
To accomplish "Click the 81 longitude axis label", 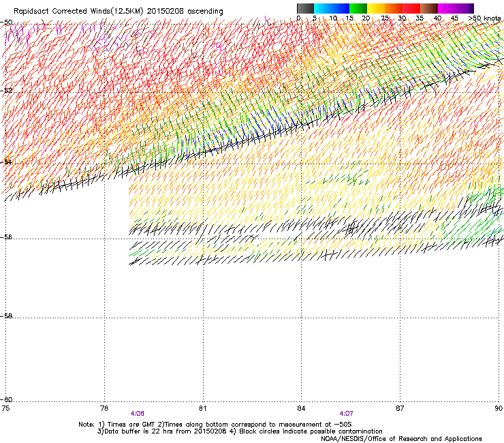I will [202, 408].
